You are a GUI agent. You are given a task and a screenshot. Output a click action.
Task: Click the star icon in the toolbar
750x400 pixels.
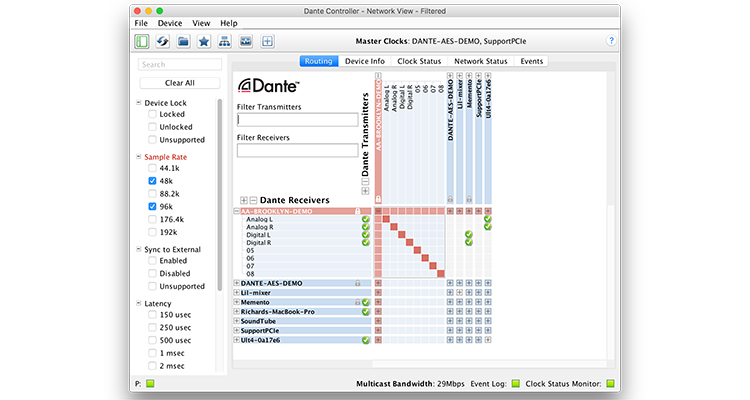(x=204, y=41)
